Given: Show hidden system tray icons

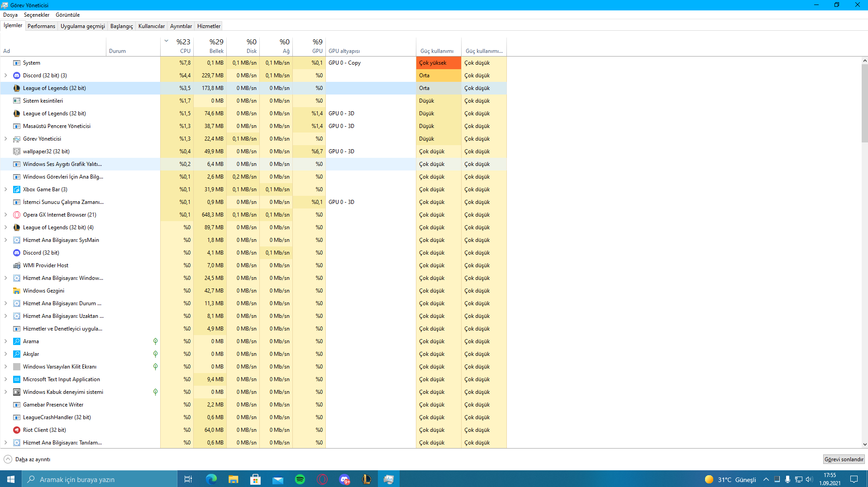Looking at the screenshot, I should [x=766, y=479].
